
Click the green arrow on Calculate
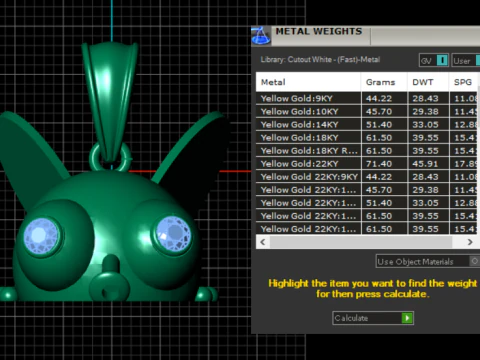(407, 318)
